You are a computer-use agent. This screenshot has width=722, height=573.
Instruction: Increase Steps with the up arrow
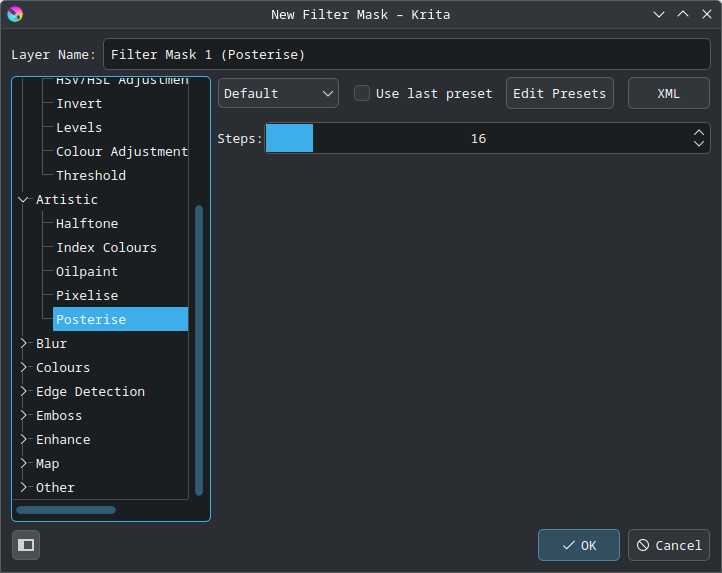pyautogui.click(x=698, y=132)
